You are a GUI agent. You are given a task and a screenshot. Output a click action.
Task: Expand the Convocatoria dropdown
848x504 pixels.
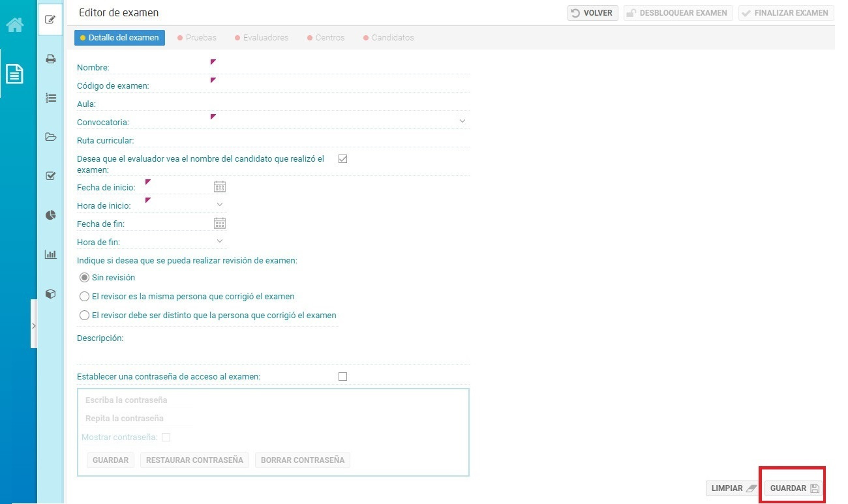pos(462,121)
